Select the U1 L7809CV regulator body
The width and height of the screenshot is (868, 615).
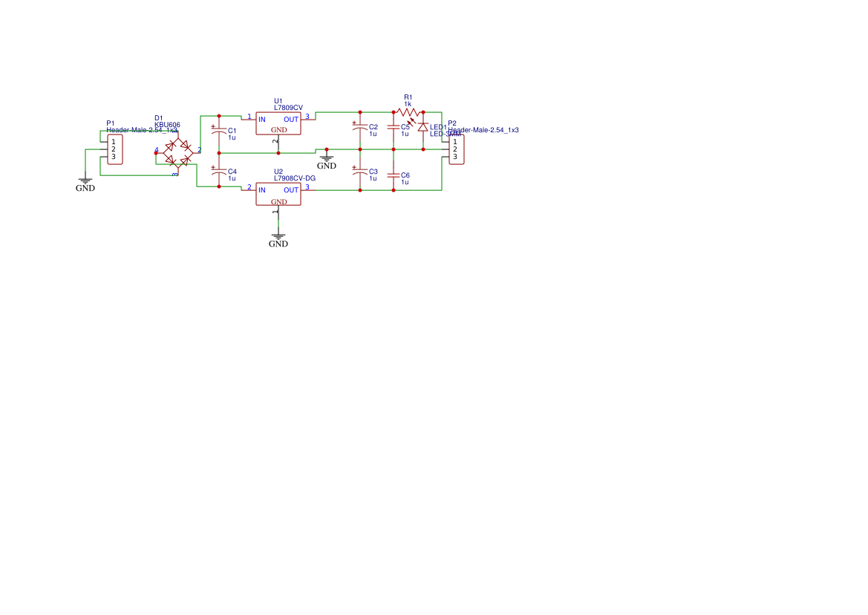[278, 123]
